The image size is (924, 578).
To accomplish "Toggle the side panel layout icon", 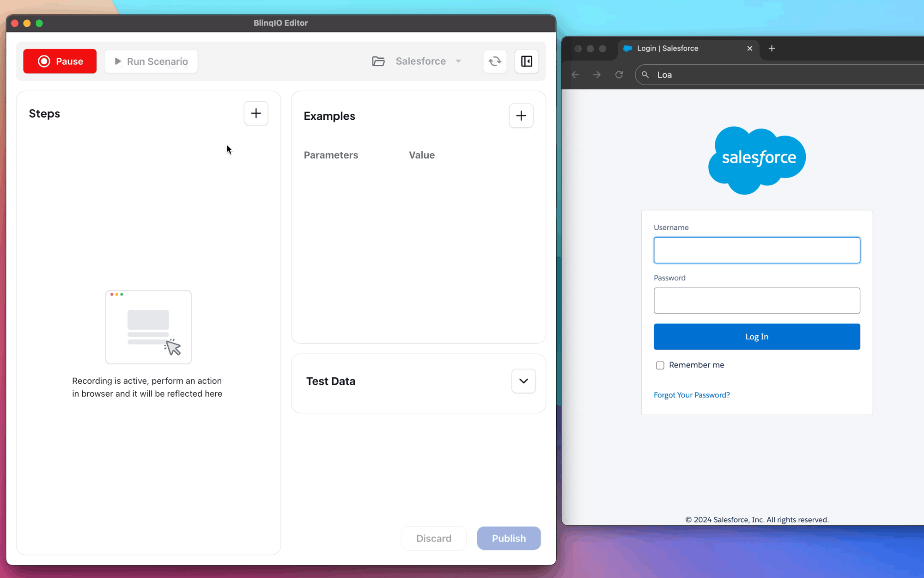I will 527,61.
